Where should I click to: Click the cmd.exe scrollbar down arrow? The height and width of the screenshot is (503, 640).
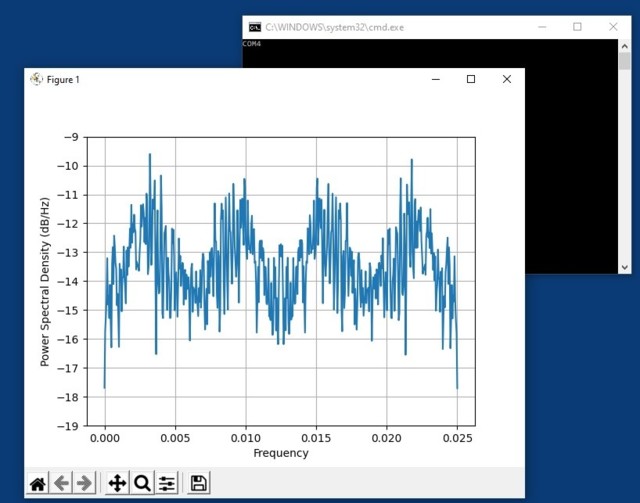click(624, 267)
